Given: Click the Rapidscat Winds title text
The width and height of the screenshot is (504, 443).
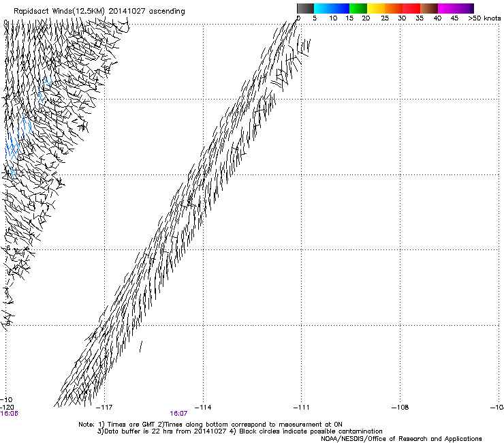Looking at the screenshot, I should pos(99,12).
